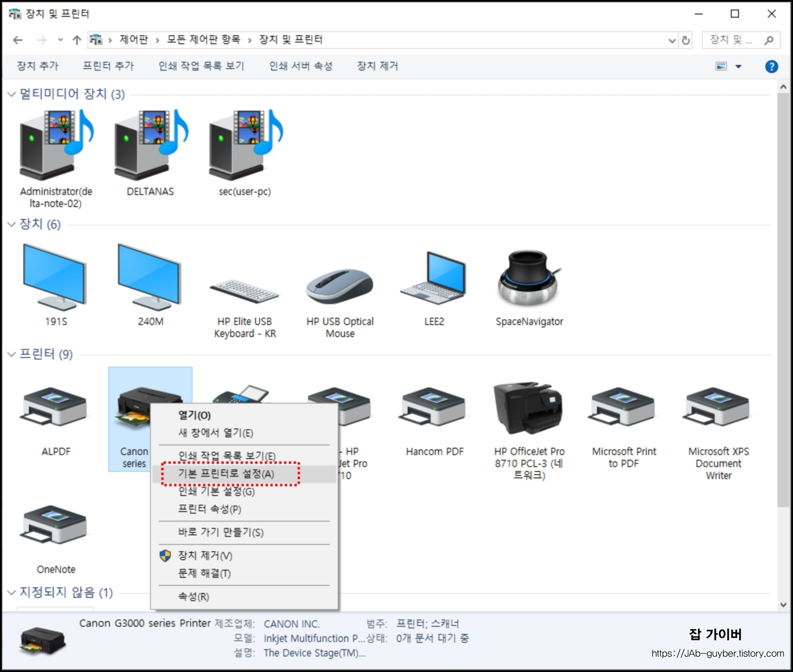Expand the address bar history dropdown
The image size is (793, 672).
(672, 41)
